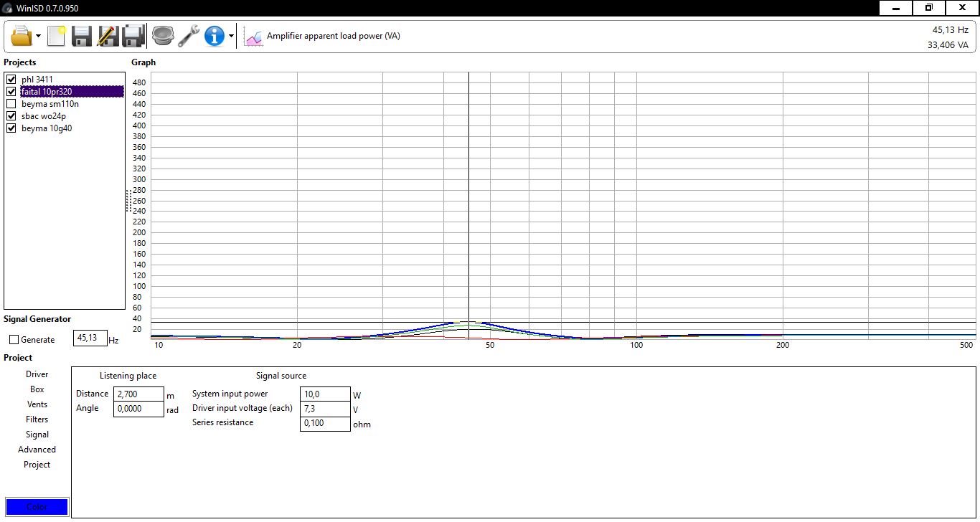Open the Project tab in bottom panel
The height and width of the screenshot is (522, 980).
[37, 465]
